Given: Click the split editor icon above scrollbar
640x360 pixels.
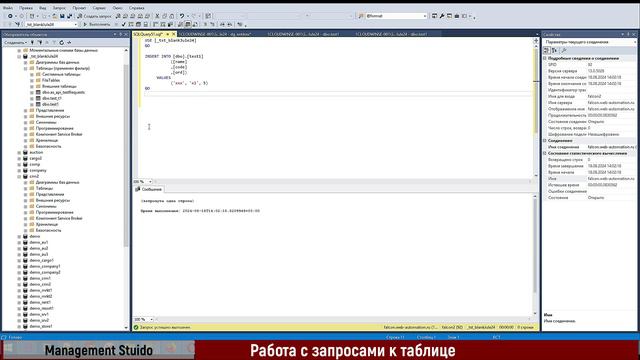Looking at the screenshot, I should pyautogui.click(x=536, y=40).
